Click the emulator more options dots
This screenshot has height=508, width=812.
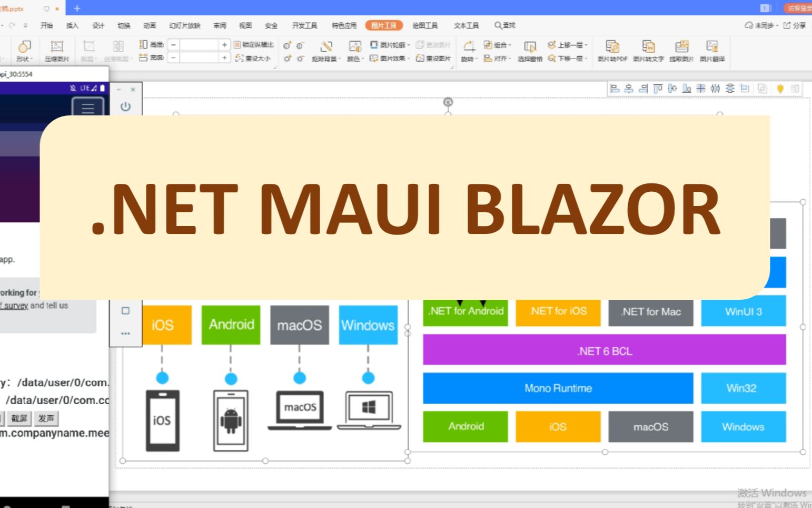pyautogui.click(x=125, y=334)
